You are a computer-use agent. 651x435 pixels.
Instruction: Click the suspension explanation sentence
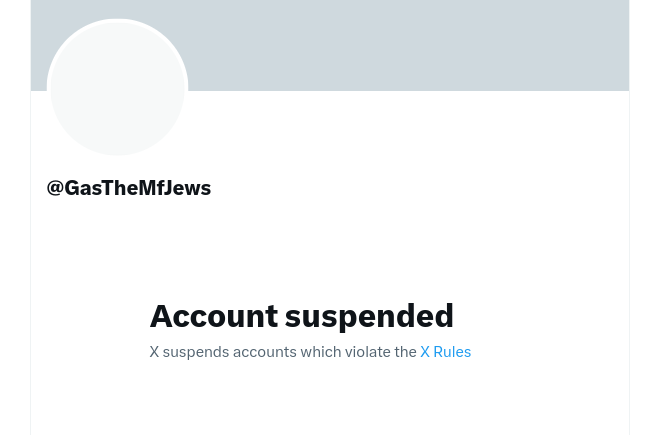pos(283,352)
